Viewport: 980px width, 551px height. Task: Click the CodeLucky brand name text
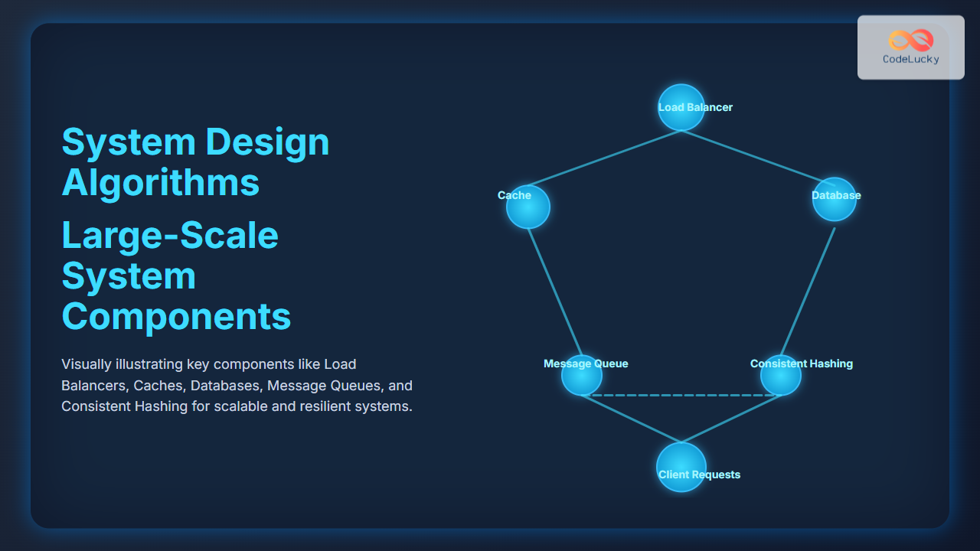910,59
